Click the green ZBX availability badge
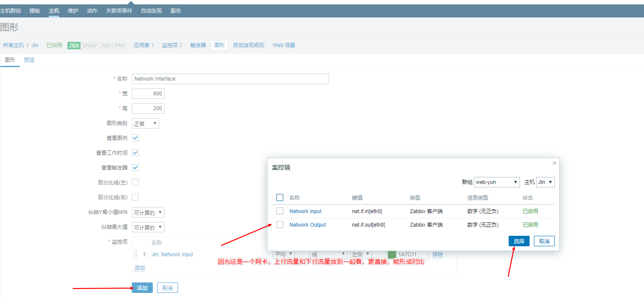This screenshot has width=644, height=299. pyautogui.click(x=74, y=45)
